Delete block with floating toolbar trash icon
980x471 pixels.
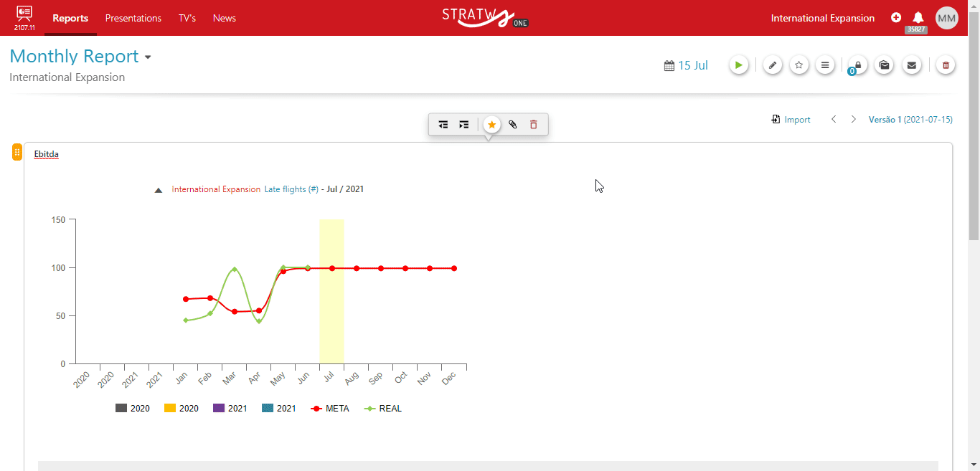tap(533, 125)
